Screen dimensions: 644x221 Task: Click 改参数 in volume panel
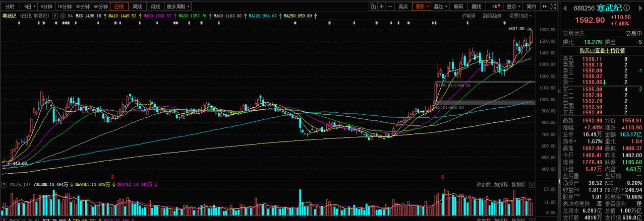484,185
